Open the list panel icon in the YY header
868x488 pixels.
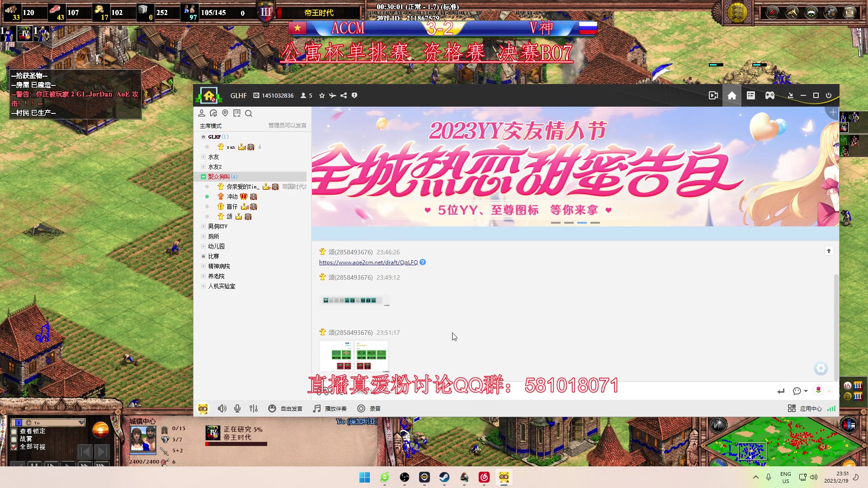click(x=751, y=95)
